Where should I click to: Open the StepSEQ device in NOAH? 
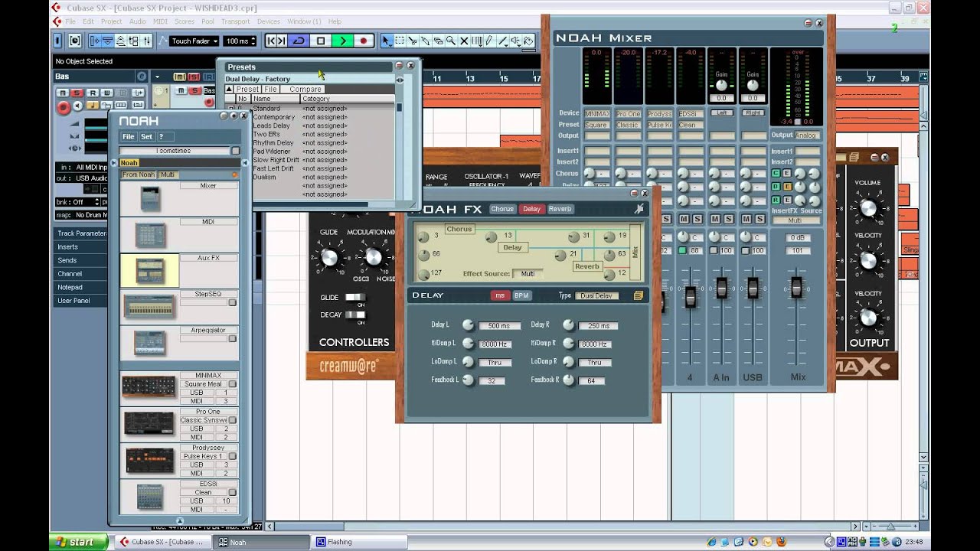tap(150, 307)
